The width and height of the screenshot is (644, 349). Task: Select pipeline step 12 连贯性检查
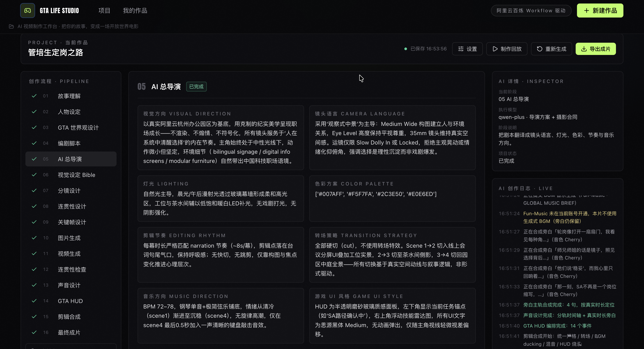coord(71,269)
